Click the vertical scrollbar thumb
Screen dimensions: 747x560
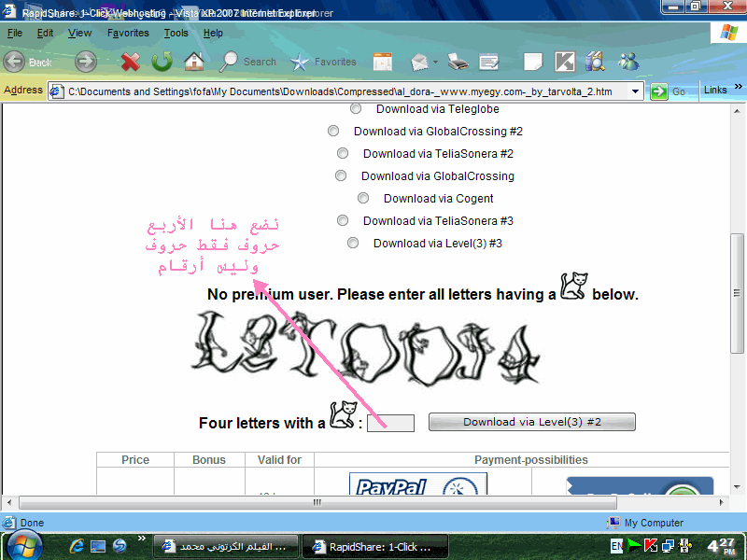click(x=737, y=293)
